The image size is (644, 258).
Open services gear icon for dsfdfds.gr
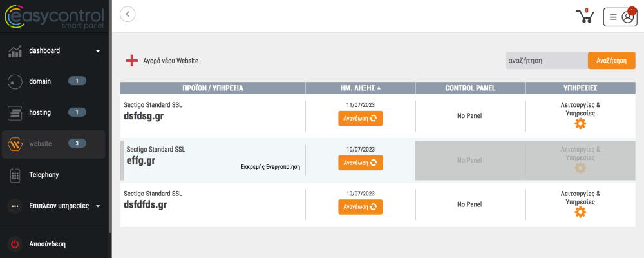point(580,212)
